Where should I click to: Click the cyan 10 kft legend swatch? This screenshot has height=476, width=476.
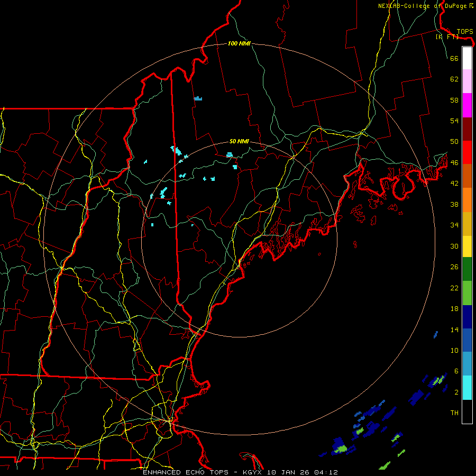coord(467,388)
